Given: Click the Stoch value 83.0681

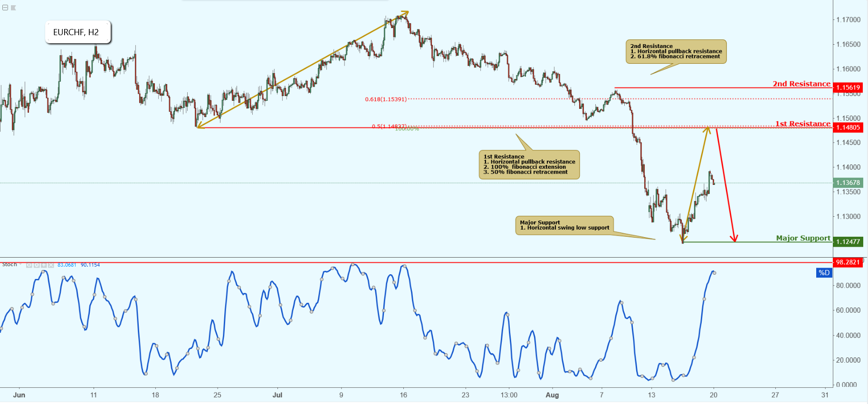Looking at the screenshot, I should tap(67, 265).
